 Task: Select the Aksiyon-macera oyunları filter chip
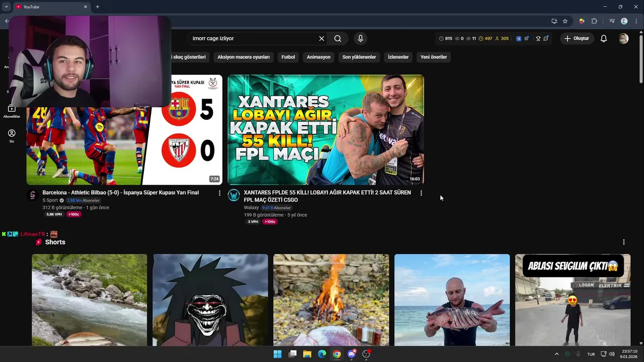point(244,57)
